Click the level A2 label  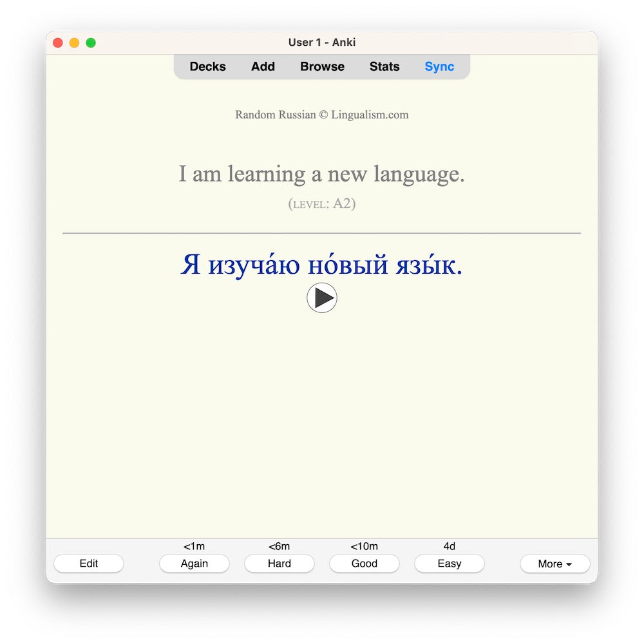(321, 204)
